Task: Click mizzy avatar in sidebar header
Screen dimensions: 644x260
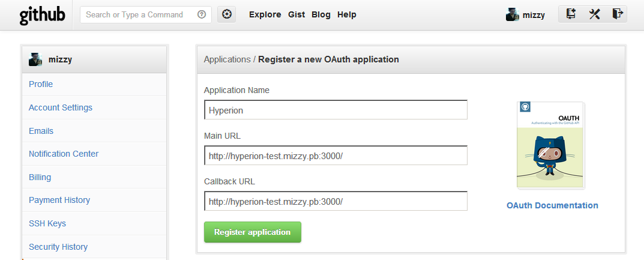Action: pyautogui.click(x=35, y=59)
